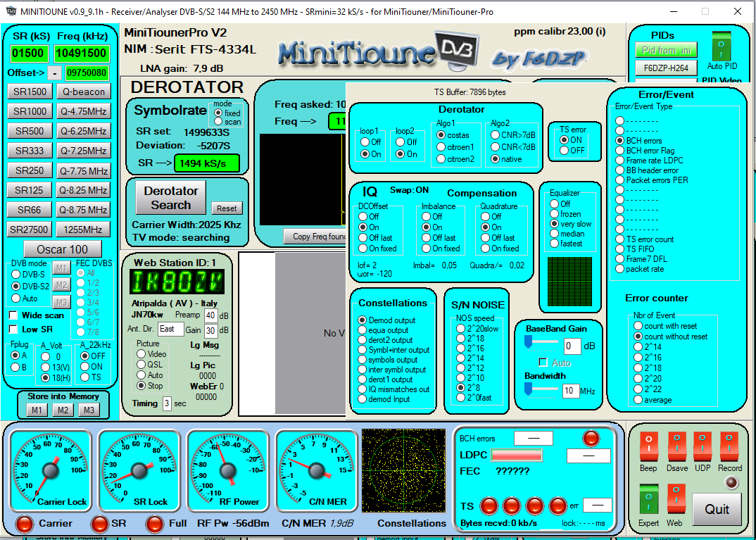Image resolution: width=756 pixels, height=540 pixels.
Task: Enable the Wide scan checkbox
Action: tap(13, 315)
